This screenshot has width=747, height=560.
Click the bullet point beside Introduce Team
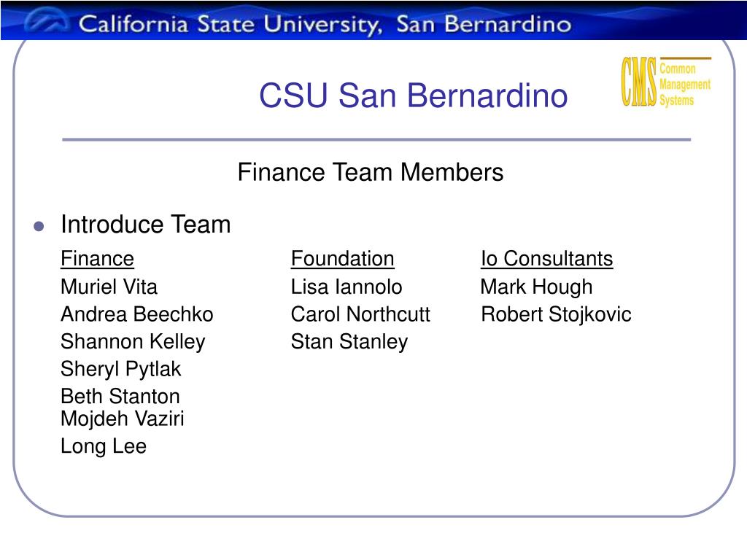click(39, 226)
